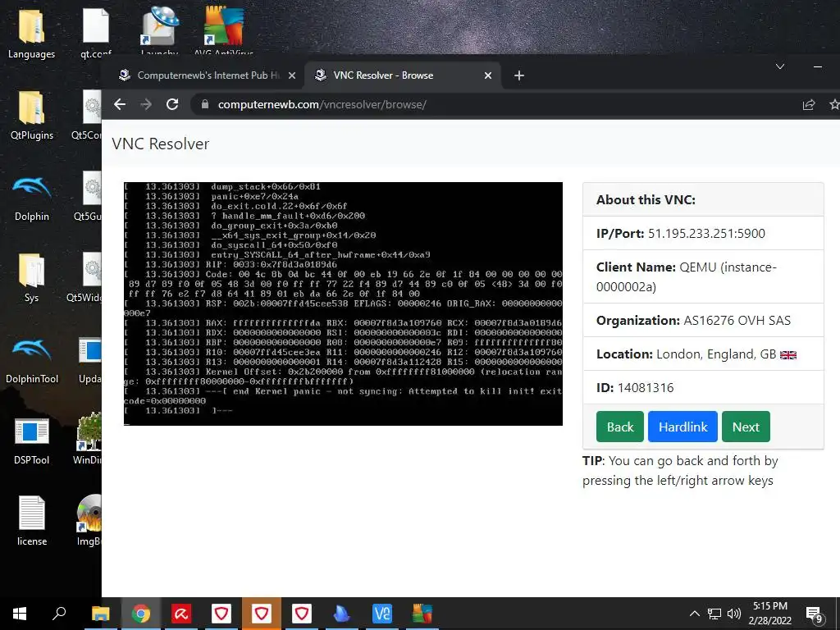The image size is (840, 630).
Task: Open the Windows Start menu
Action: (20, 614)
